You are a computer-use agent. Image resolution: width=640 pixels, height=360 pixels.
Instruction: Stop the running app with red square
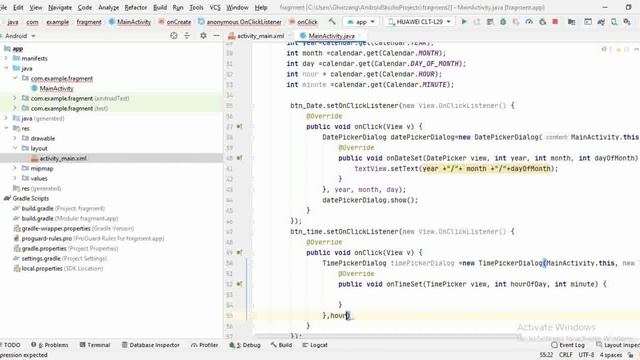pyautogui.click(x=555, y=22)
